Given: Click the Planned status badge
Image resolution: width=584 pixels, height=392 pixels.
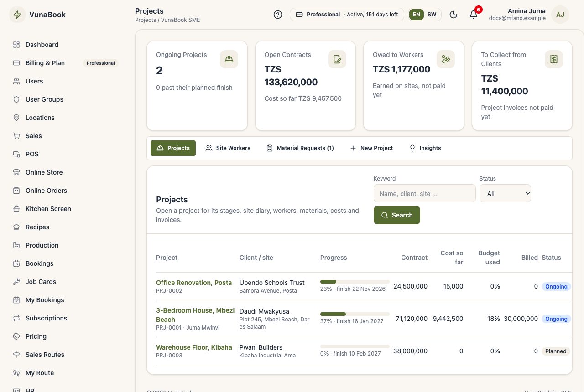Looking at the screenshot, I should (556, 351).
